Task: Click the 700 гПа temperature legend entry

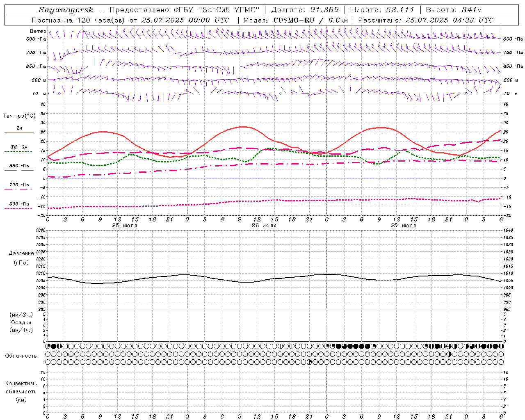Action: [x=19, y=185]
